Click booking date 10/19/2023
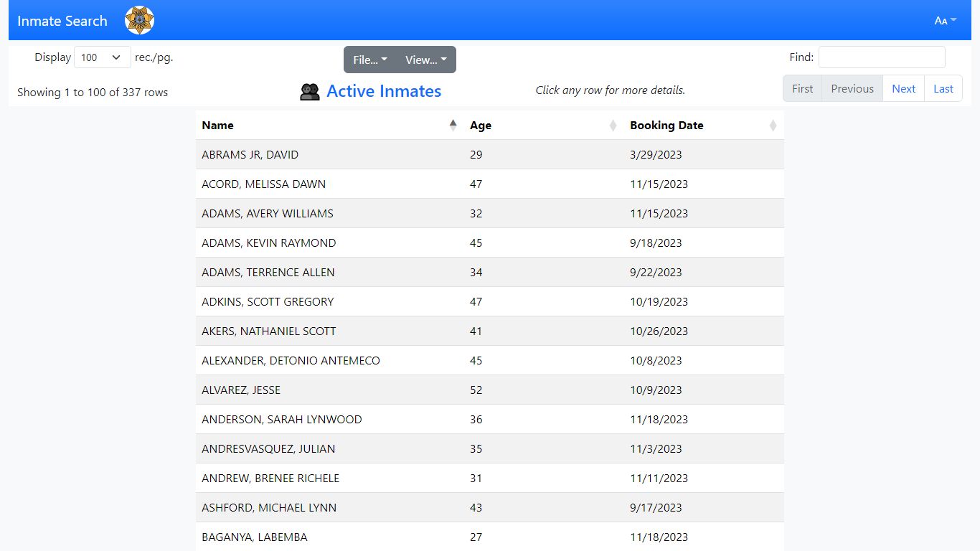980x551 pixels. [659, 301]
